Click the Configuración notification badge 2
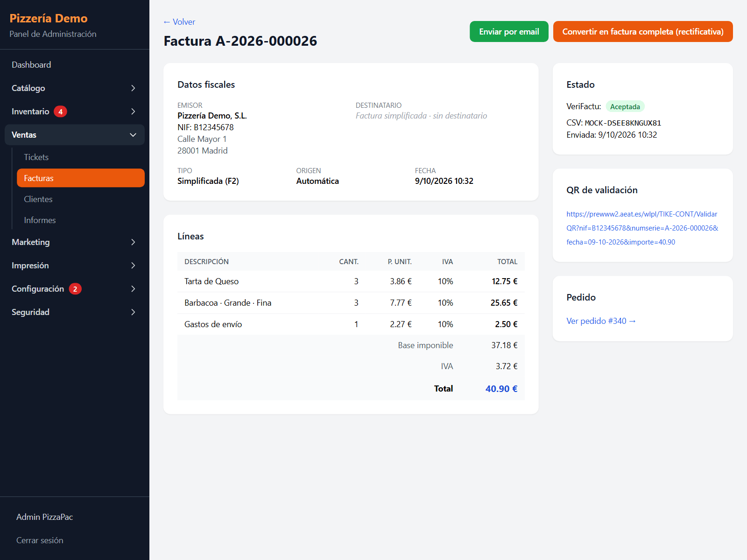Screen dimensions: 747x560 75,289
